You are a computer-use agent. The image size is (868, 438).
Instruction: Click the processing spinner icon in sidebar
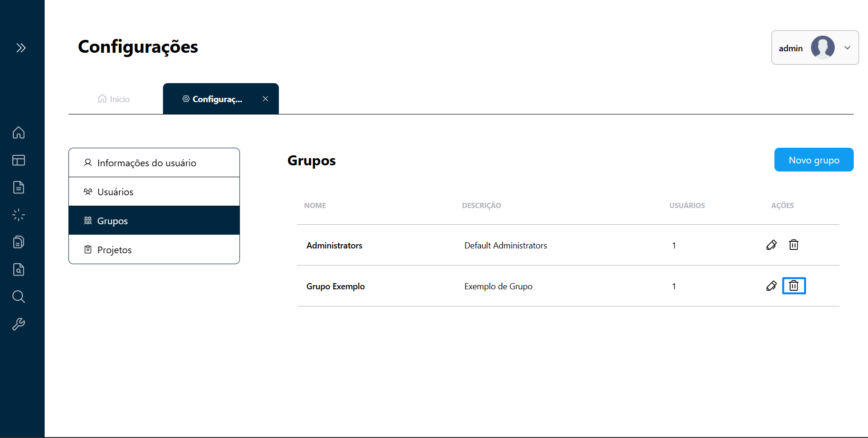coord(19,215)
